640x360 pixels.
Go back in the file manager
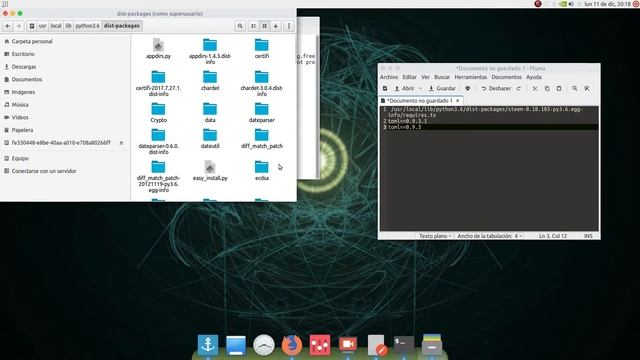pos(8,26)
